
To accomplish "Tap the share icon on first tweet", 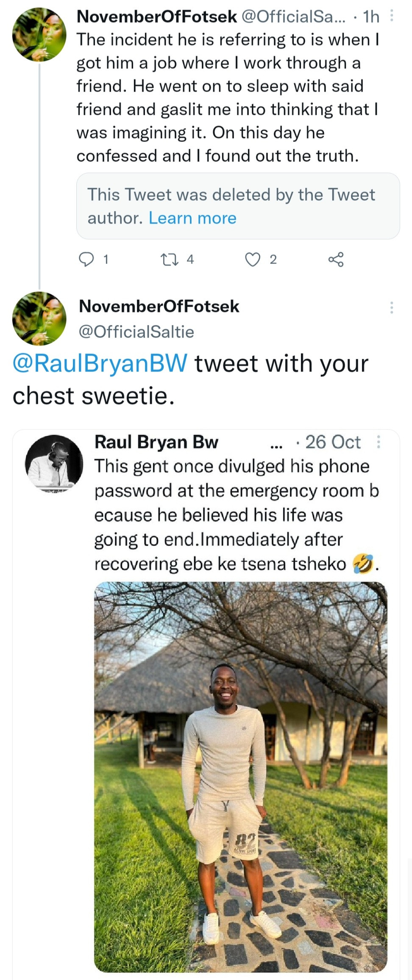I will pos(336,259).
